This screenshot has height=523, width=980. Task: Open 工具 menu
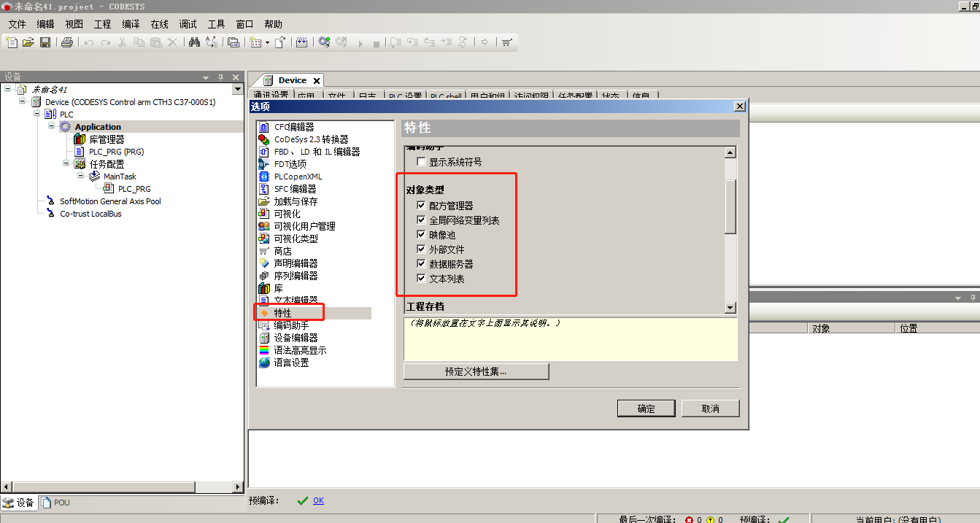pos(217,24)
